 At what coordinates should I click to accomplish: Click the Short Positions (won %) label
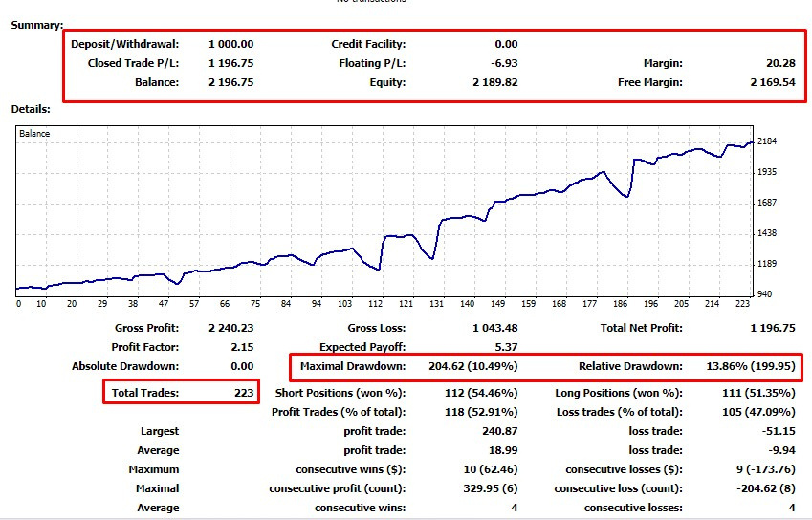pos(340,393)
